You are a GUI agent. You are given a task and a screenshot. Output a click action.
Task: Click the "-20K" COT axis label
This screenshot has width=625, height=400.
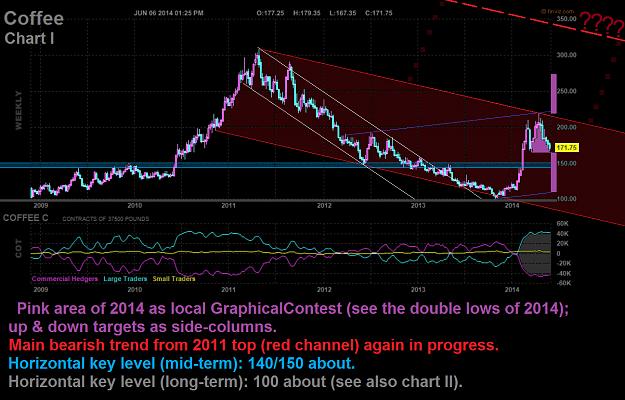pyautogui.click(x=564, y=263)
